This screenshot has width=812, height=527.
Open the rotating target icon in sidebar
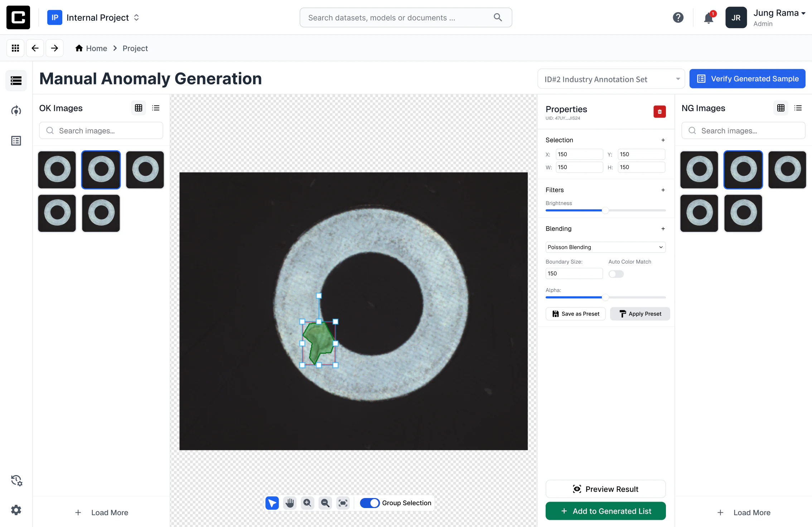(x=16, y=111)
